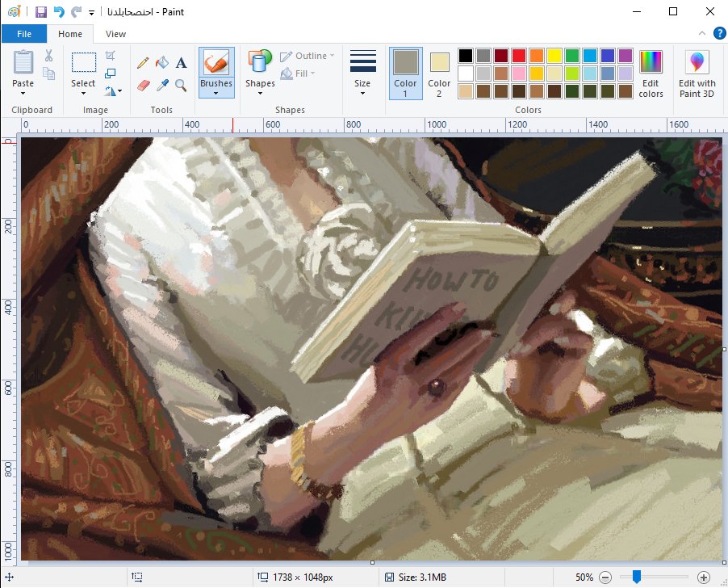This screenshot has height=588, width=728.
Task: Click the bottom-center canvas resize handle
Action: [x=372, y=562]
